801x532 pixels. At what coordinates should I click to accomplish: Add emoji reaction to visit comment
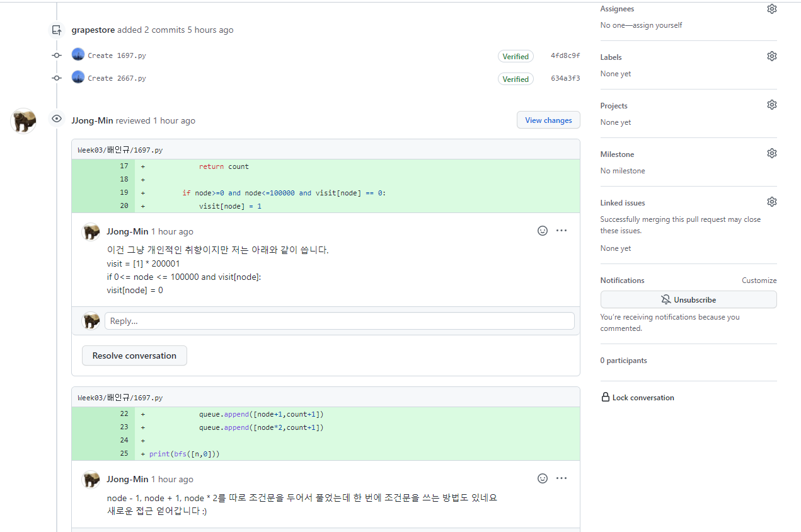pos(543,231)
